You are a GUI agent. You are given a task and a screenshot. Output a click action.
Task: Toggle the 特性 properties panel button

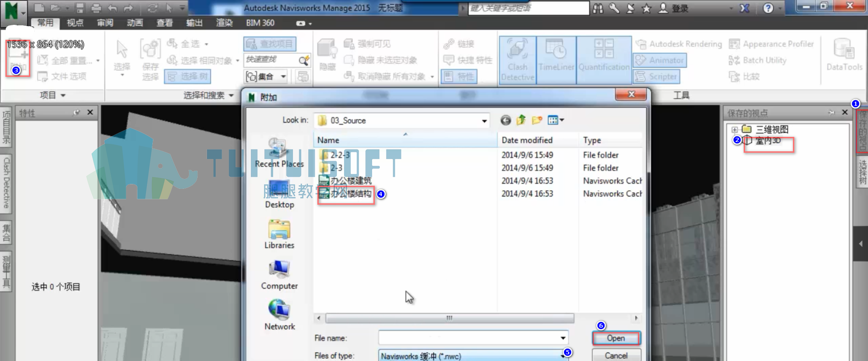tap(459, 76)
